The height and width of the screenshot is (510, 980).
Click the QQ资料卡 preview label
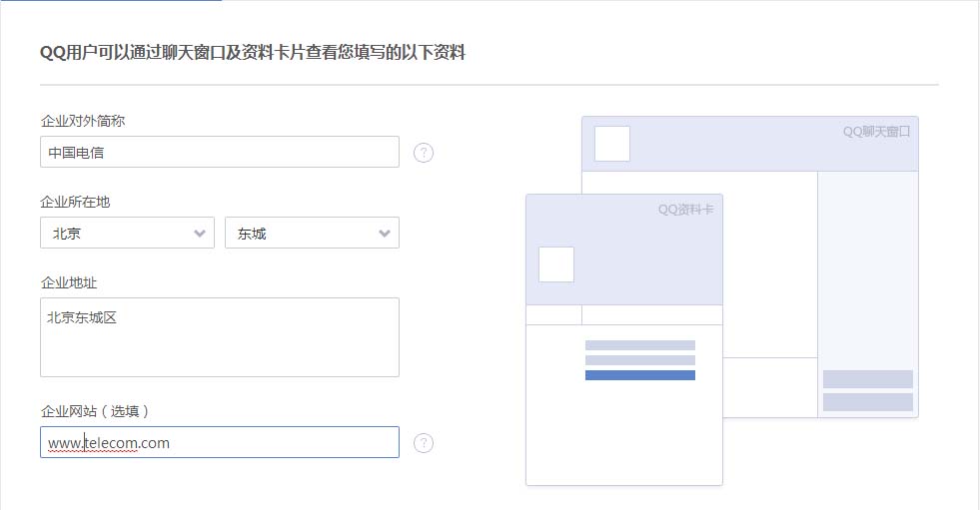(685, 210)
